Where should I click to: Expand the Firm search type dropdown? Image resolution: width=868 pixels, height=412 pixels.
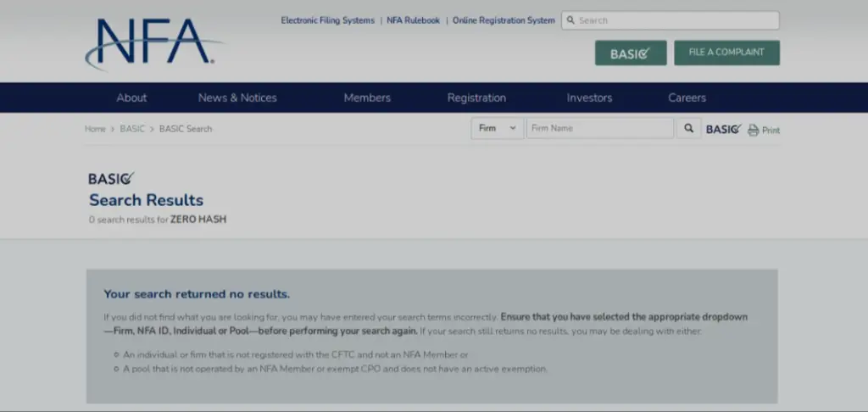coord(497,129)
